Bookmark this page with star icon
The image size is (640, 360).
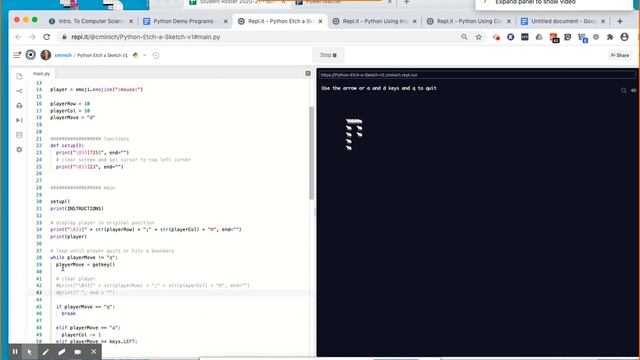(x=478, y=37)
